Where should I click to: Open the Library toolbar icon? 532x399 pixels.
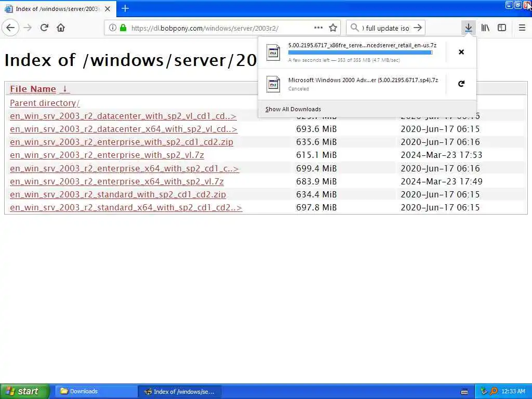tap(485, 28)
